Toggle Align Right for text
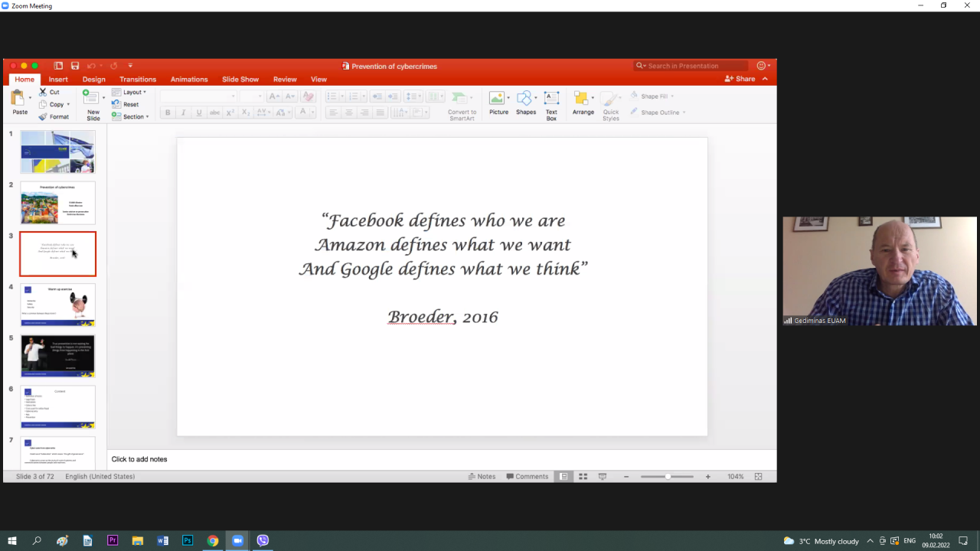 364,112
